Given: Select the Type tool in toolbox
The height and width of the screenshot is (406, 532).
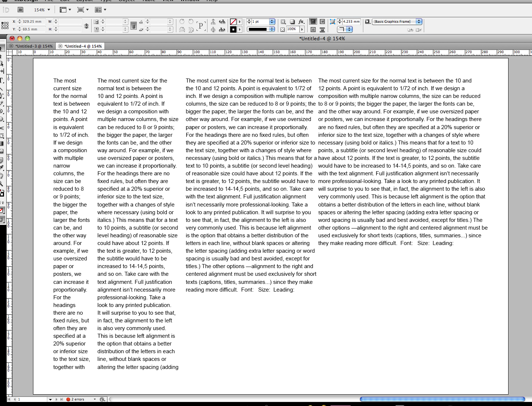Looking at the screenshot, I should (2, 80).
